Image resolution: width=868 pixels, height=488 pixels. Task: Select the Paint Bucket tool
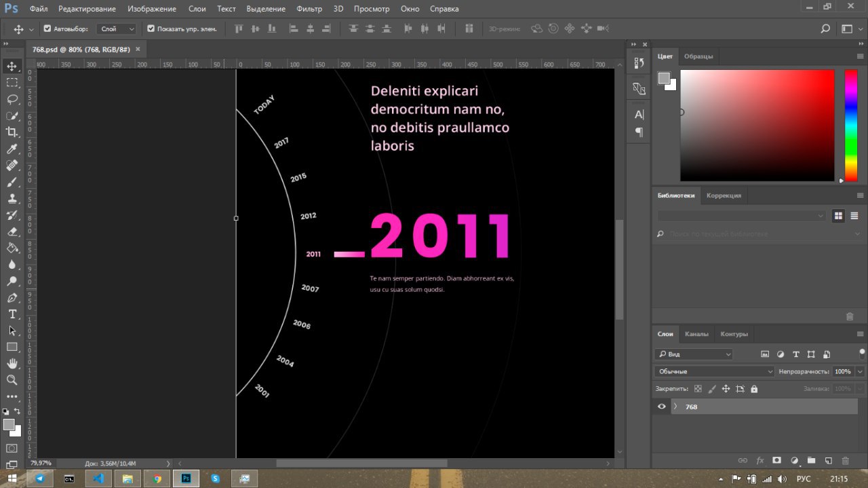12,248
